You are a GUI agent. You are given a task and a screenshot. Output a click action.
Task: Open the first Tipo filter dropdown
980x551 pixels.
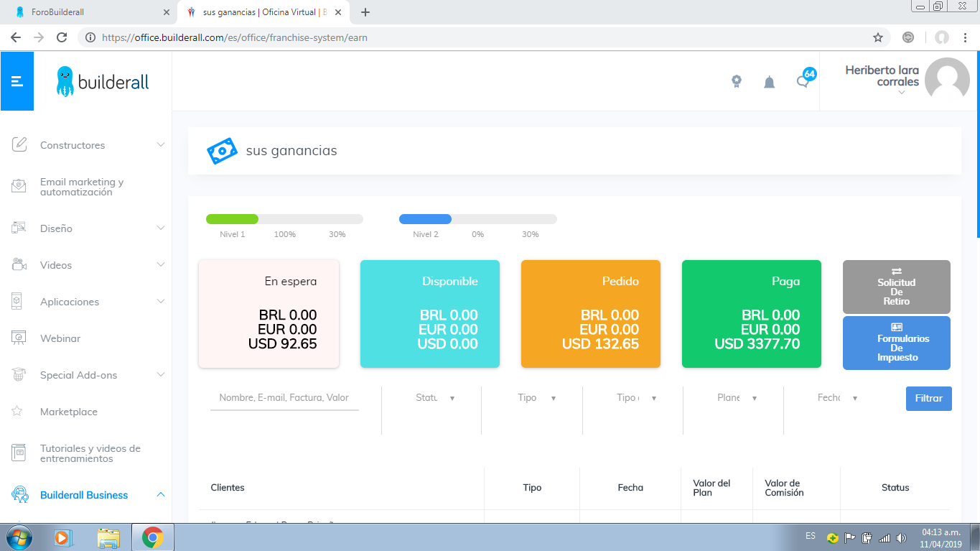(537, 398)
